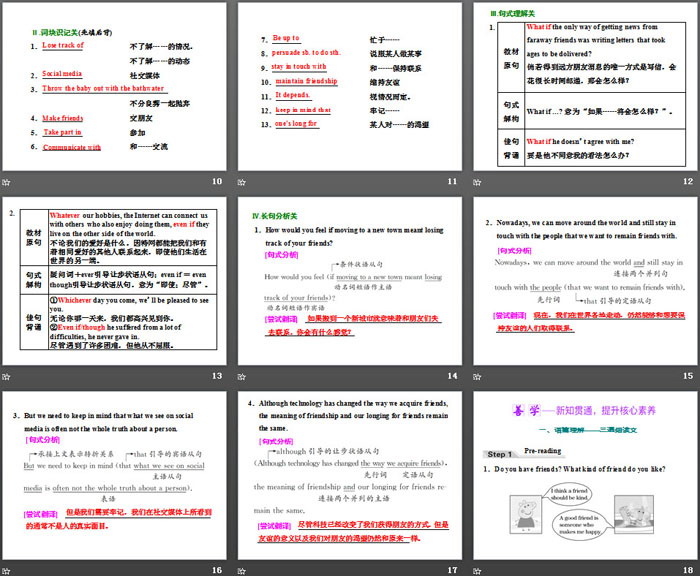Click the animation star icon under slide 14
Screen dimensions: 700x576
click(x=242, y=377)
